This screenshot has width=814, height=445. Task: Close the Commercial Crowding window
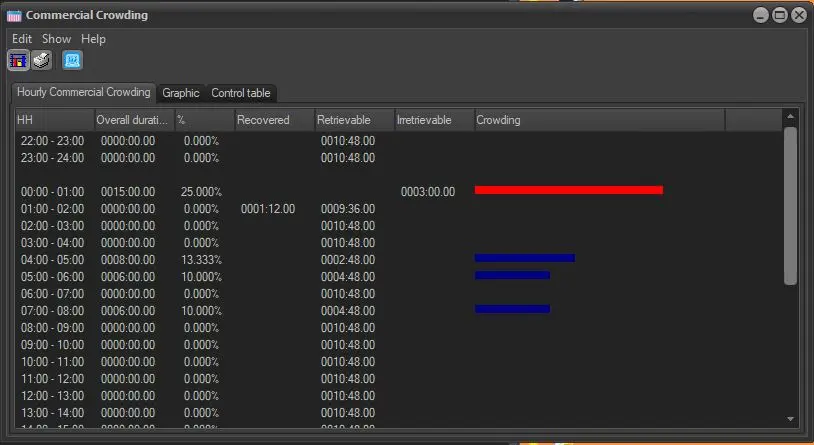point(799,15)
